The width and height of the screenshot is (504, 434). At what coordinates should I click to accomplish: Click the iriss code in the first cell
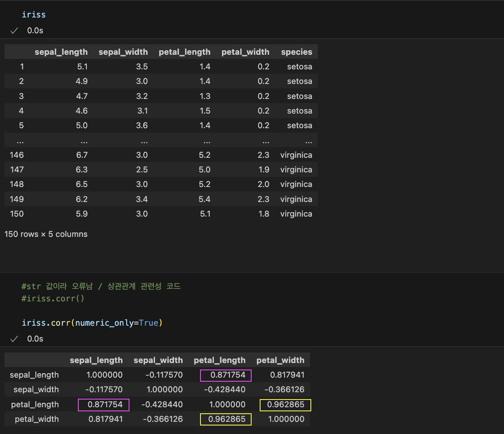coord(34,15)
